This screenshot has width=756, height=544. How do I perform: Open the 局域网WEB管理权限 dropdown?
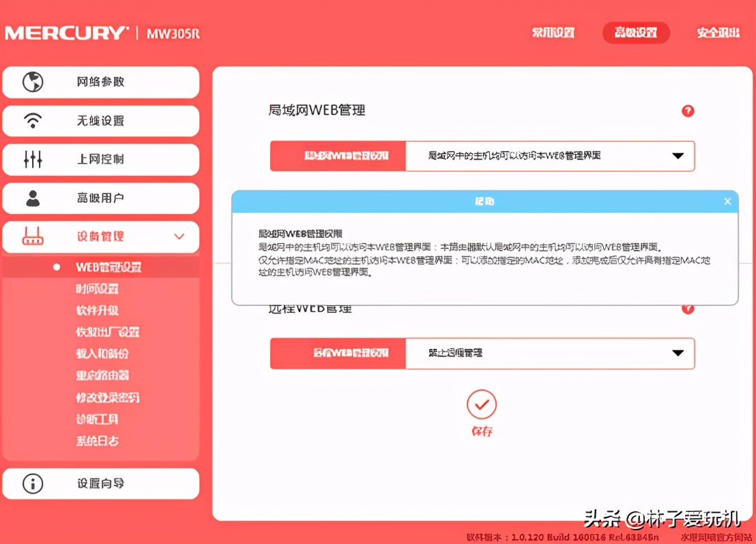click(551, 156)
